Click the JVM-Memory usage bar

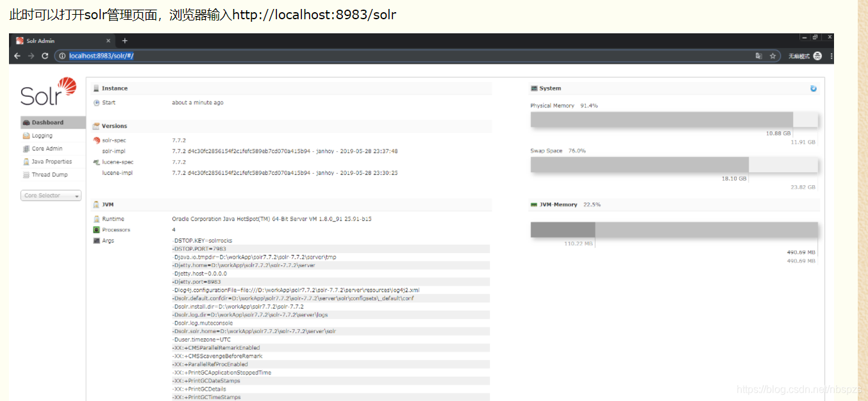pyautogui.click(x=674, y=230)
